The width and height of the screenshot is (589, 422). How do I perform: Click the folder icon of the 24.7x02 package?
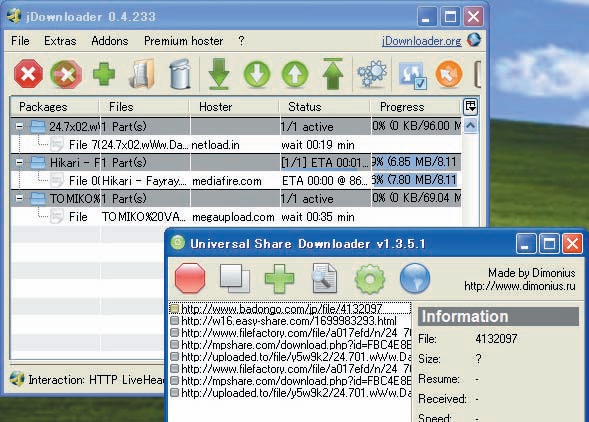[38, 127]
